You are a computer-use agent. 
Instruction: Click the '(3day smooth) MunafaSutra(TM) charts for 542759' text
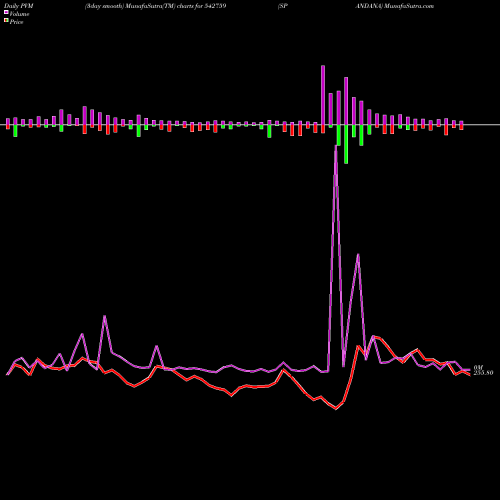point(155,6)
